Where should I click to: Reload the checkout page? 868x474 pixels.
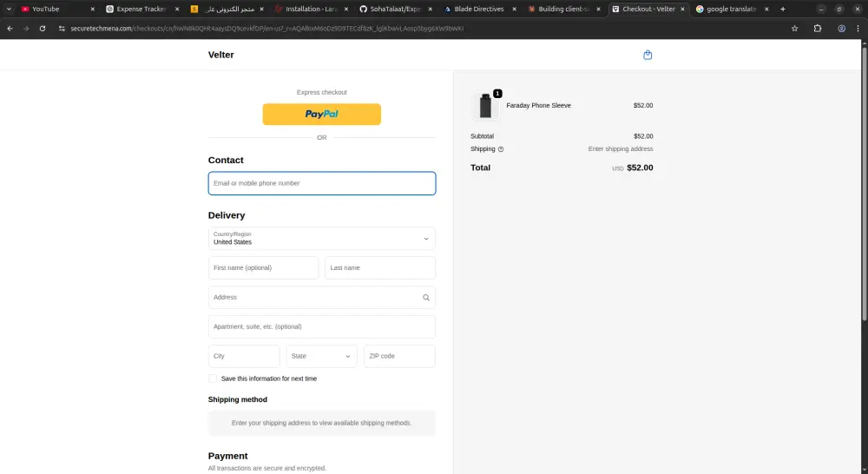click(x=42, y=28)
